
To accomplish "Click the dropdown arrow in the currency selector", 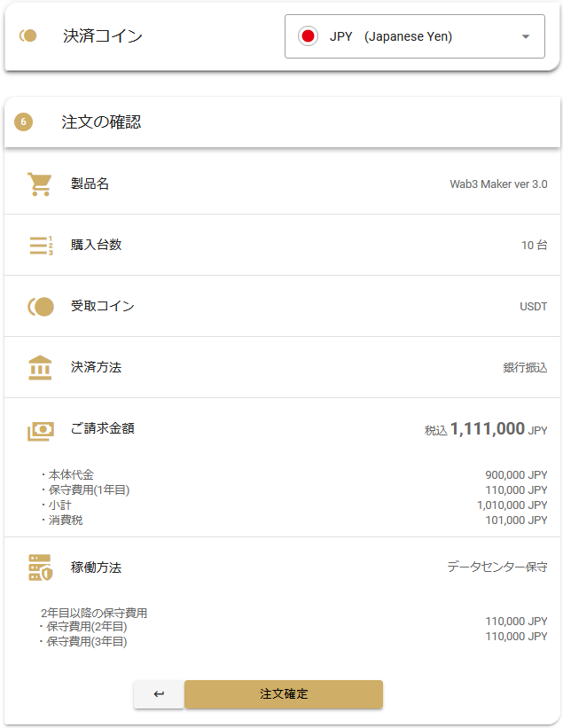I will pyautogui.click(x=526, y=36).
